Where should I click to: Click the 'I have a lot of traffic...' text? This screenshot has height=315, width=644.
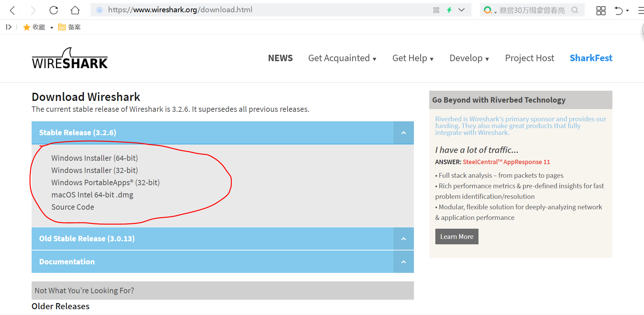point(476,150)
